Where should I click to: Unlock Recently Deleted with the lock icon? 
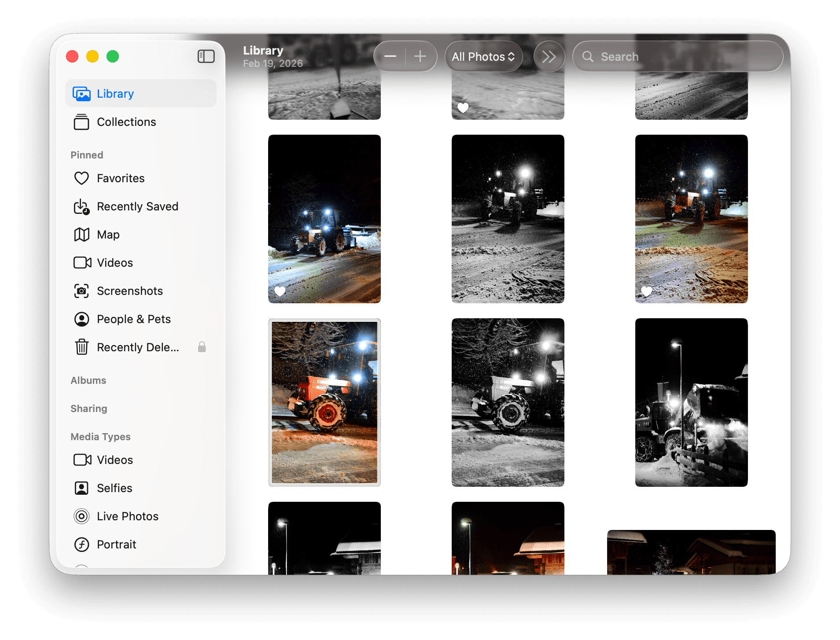[x=202, y=347]
